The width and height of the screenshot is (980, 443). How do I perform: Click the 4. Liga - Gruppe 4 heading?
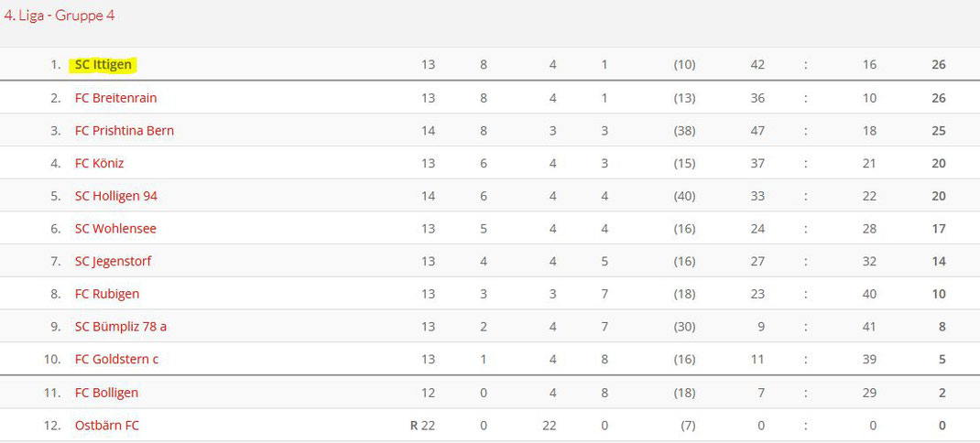pos(60,16)
